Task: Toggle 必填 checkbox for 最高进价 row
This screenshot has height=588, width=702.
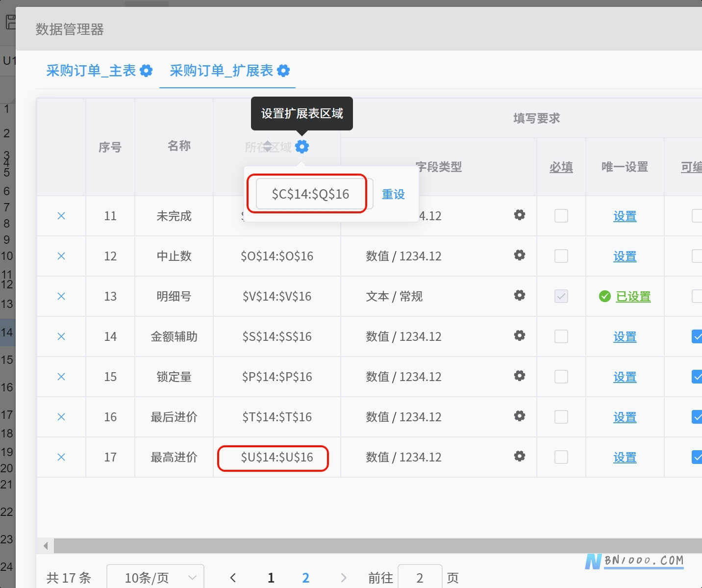Action: pos(561,457)
